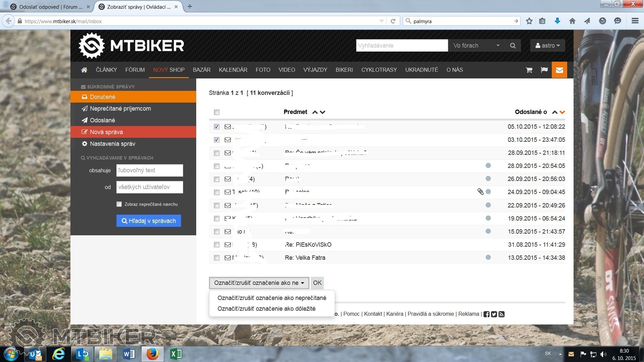
Task: Sort Odoslané o descending with orange arrow
Action: [562, 112]
